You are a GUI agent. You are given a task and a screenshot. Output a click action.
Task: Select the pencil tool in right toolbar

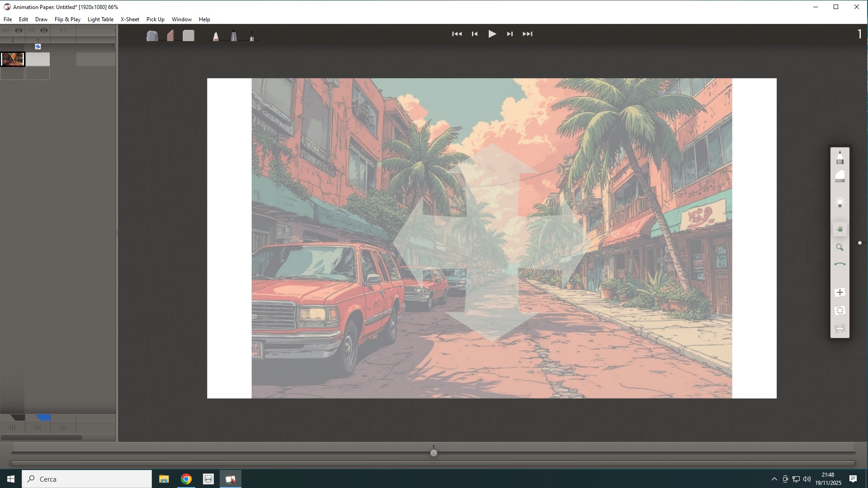coord(840,158)
